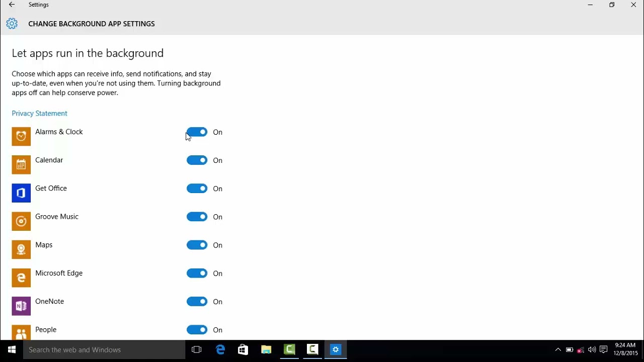Click the OneNote app icon
The image size is (644, 362).
(x=21, y=305)
